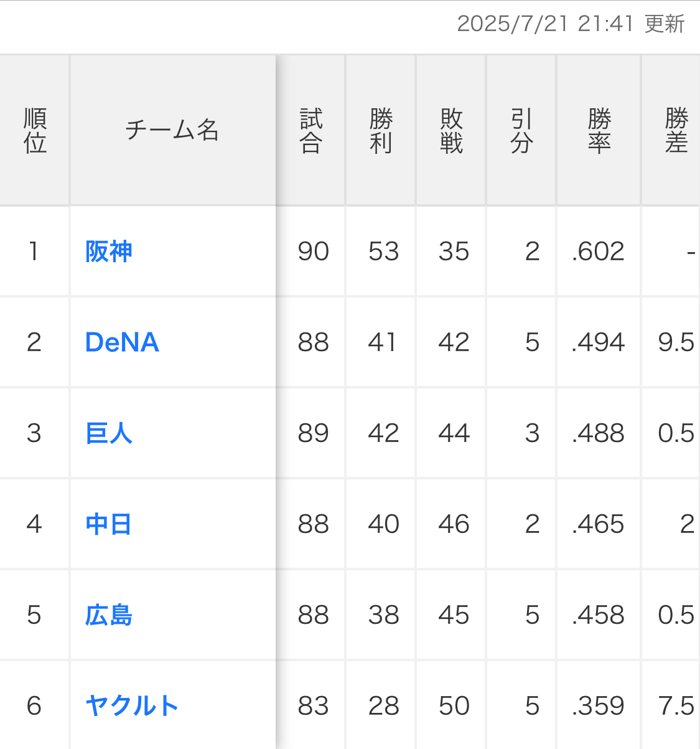Click the 勝利 column header
This screenshot has width=700, height=749.
click(x=381, y=131)
